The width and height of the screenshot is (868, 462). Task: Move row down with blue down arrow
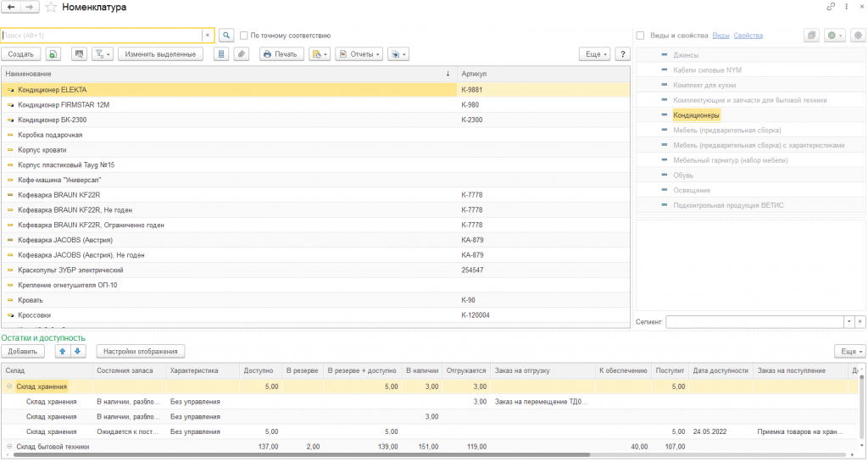pyautogui.click(x=77, y=351)
